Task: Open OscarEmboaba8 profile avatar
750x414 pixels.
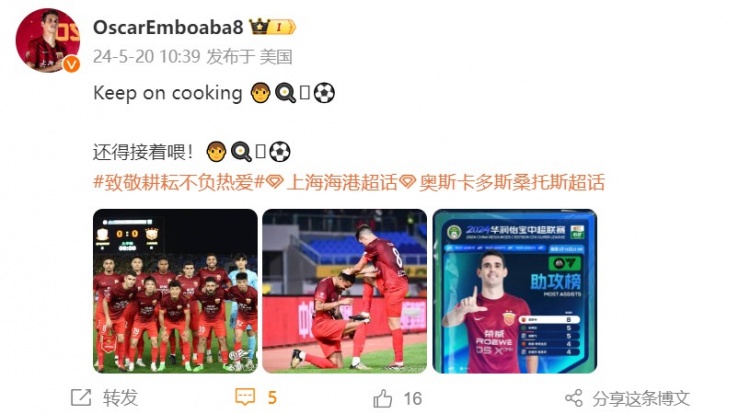Action: click(x=47, y=40)
